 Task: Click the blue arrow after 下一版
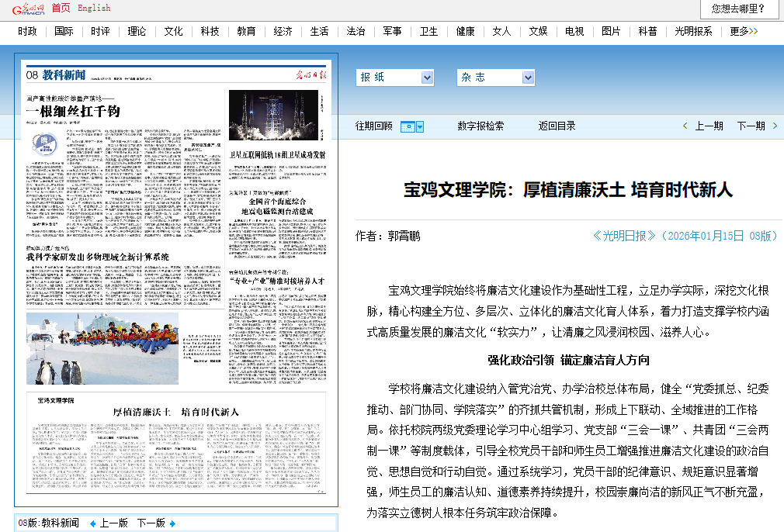172,523
